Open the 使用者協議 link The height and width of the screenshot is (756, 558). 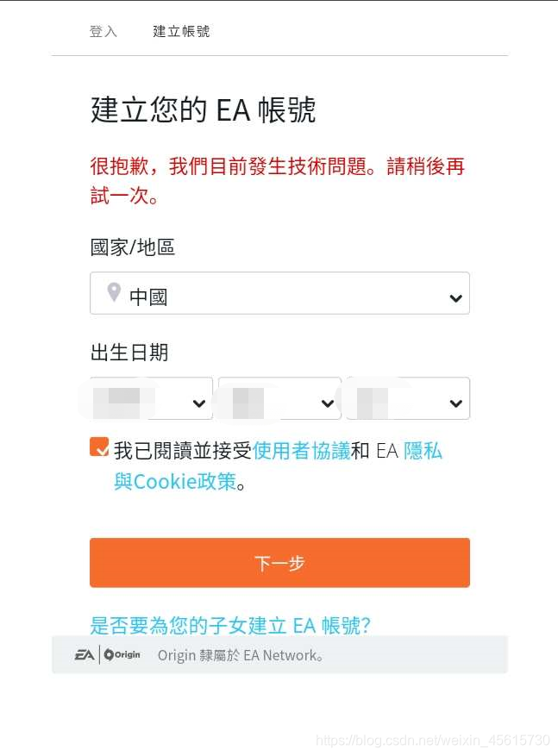coord(300,450)
